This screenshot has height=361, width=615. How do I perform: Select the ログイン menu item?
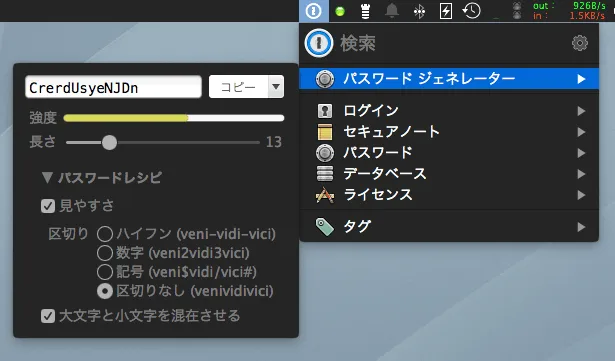click(x=449, y=111)
